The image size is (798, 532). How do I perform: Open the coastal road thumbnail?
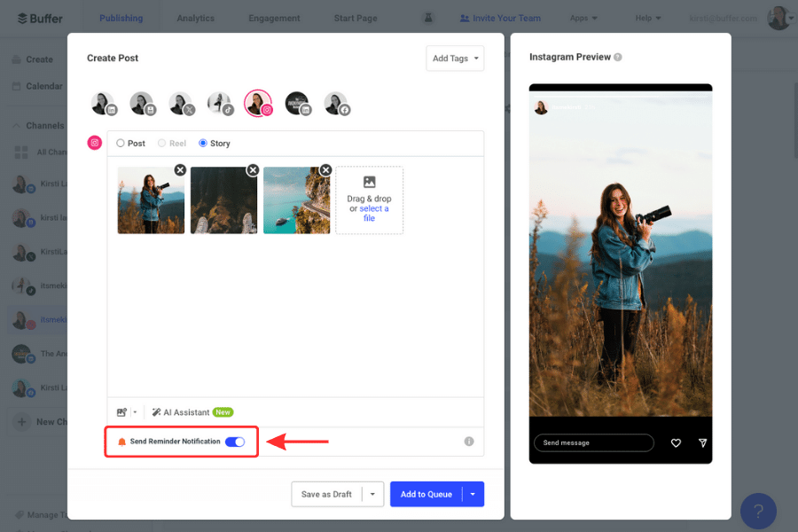[297, 200]
